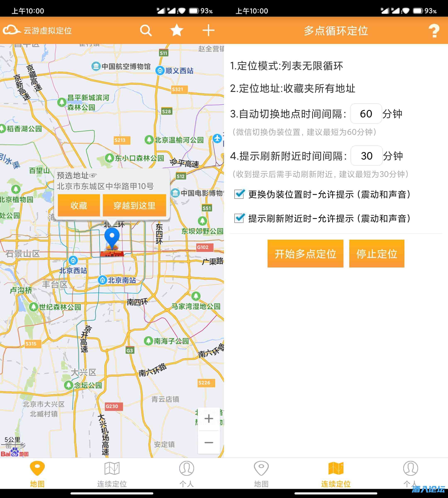Edit the 30 minute refresh interval field
448x498 pixels.
pyautogui.click(x=366, y=156)
